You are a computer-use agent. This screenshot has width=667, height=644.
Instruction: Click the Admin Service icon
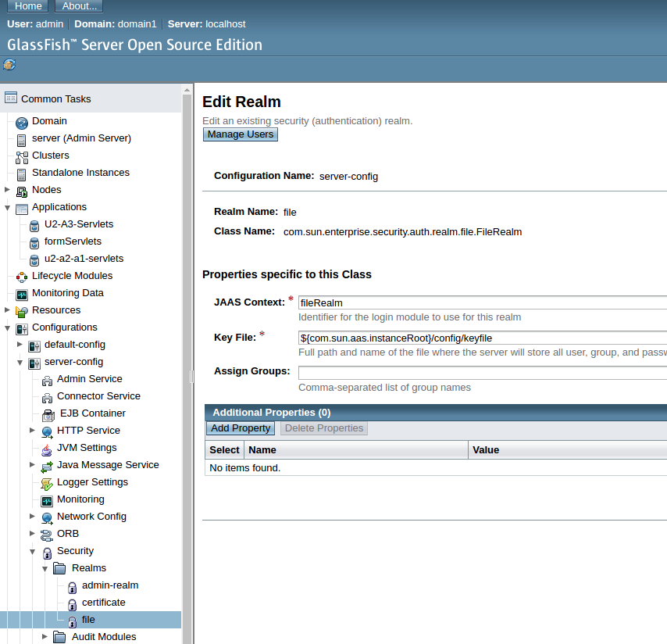pyautogui.click(x=47, y=381)
